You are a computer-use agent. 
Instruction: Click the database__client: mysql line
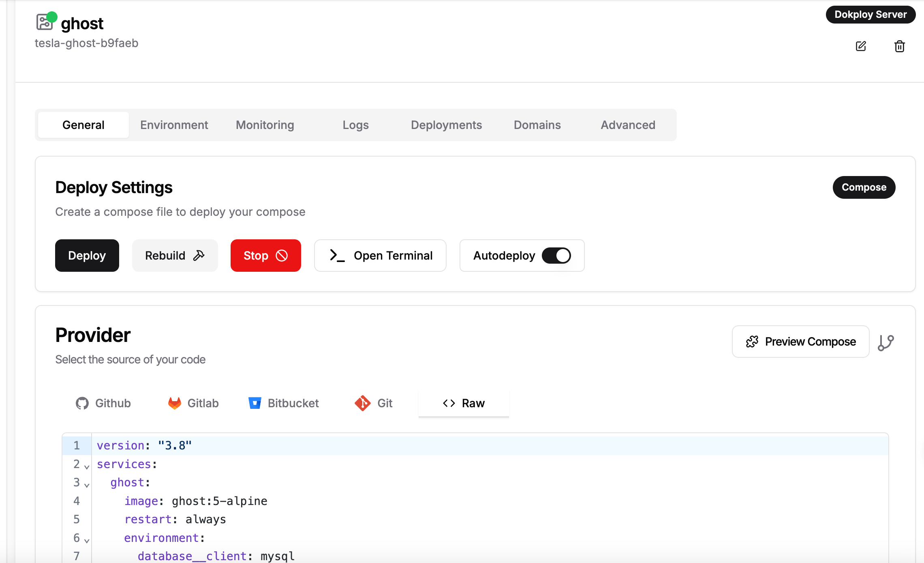(216, 556)
